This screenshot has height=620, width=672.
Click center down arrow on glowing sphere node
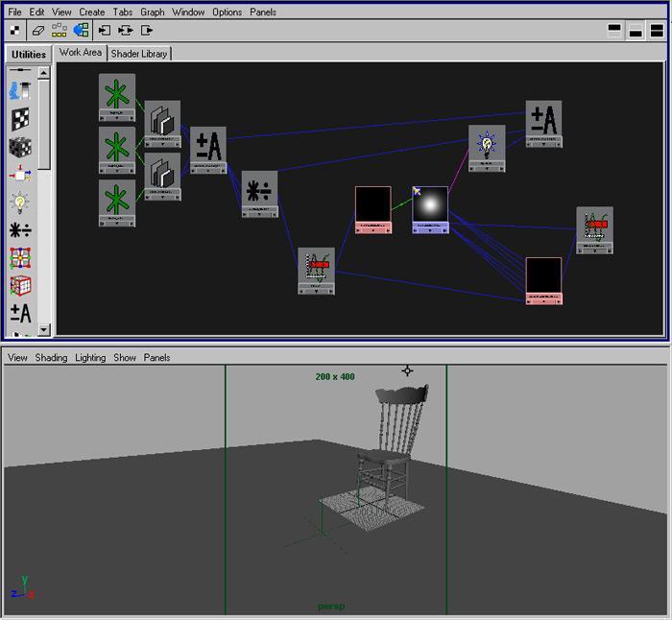(x=430, y=230)
